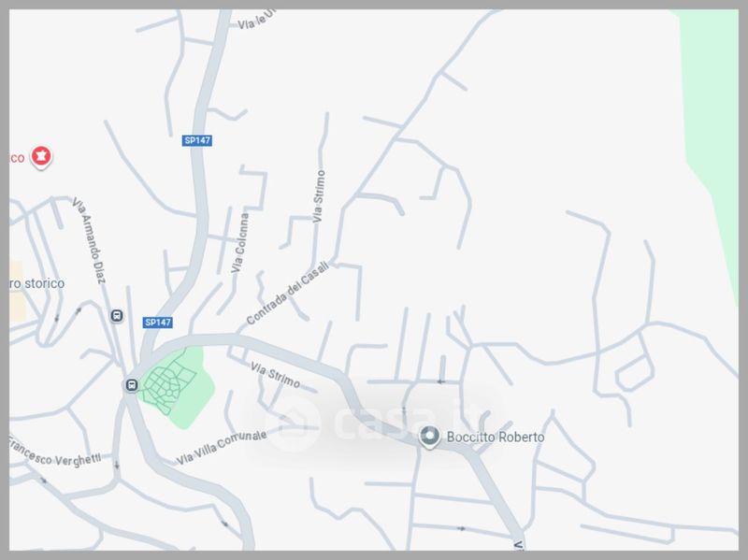Click the partial red shop label text

(x=17, y=158)
